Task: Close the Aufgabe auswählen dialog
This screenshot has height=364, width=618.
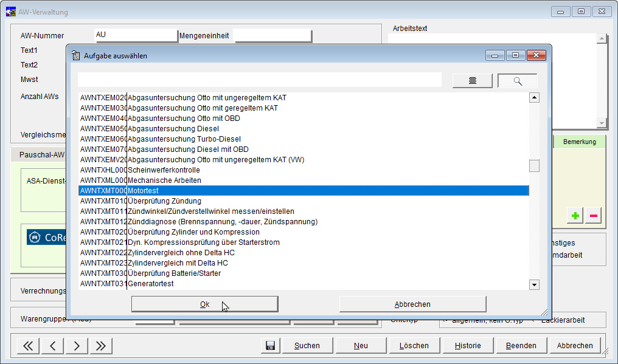Action: click(x=536, y=55)
